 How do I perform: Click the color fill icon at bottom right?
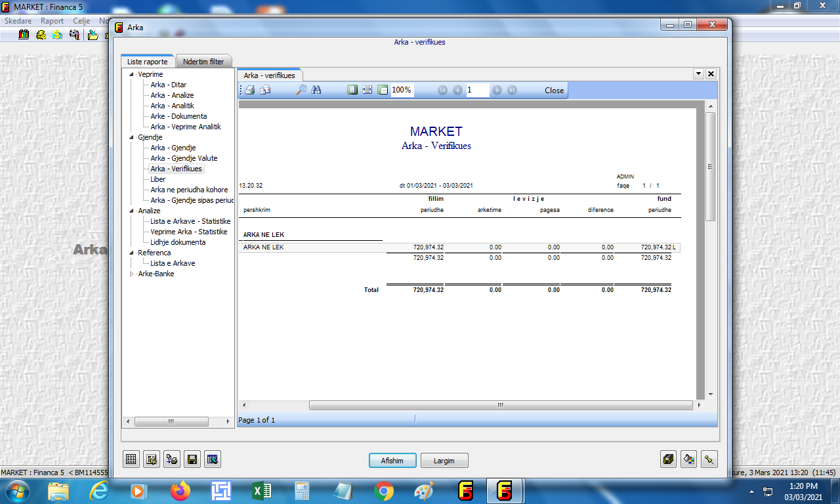(x=688, y=459)
